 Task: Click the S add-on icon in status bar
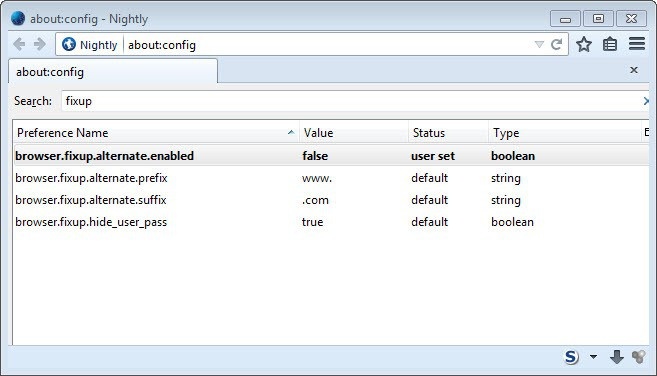571,357
